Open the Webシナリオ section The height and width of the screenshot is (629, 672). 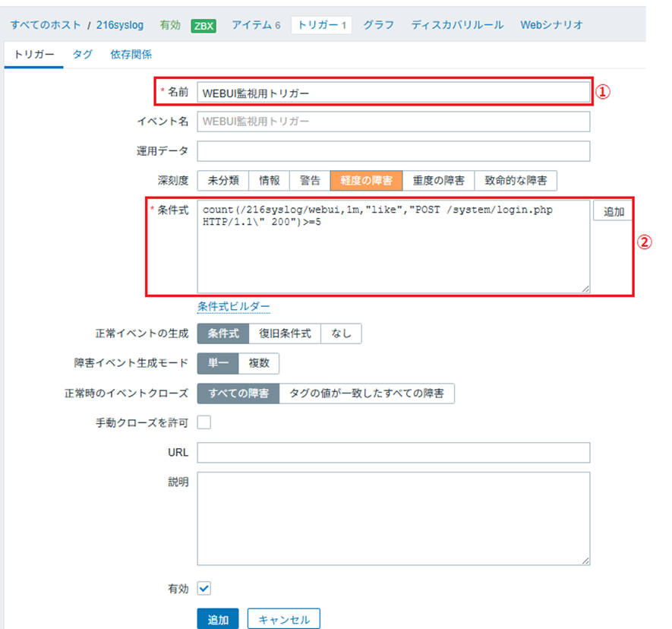pos(551,25)
